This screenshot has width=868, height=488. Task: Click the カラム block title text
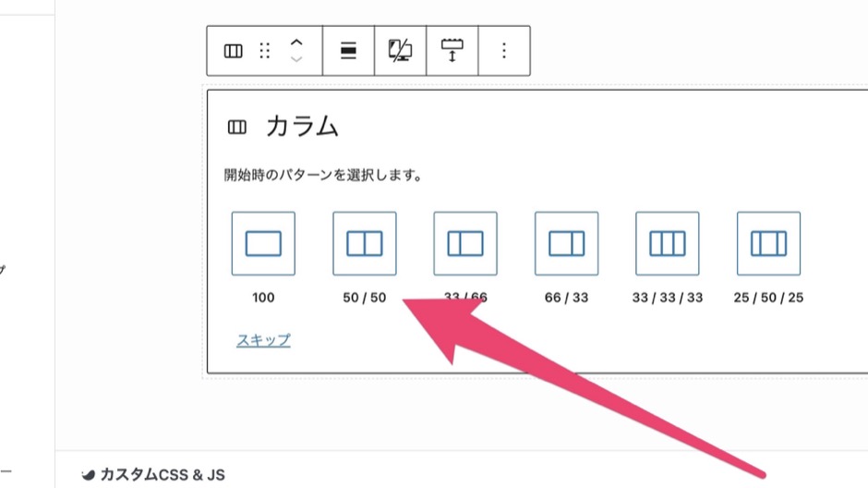[x=302, y=127]
